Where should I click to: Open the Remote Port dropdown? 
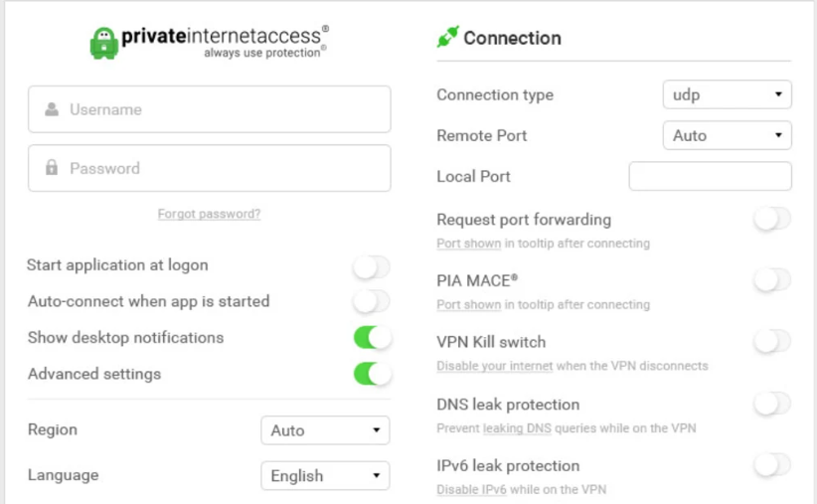coord(728,135)
